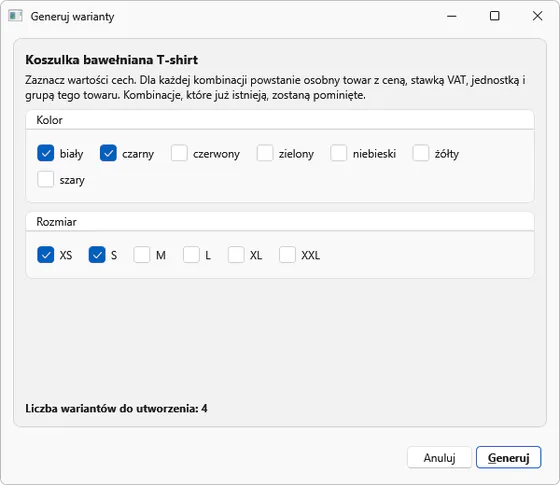Screen dimensions: 560x485
Task: Select the żółty color checkbox
Action: [421, 153]
